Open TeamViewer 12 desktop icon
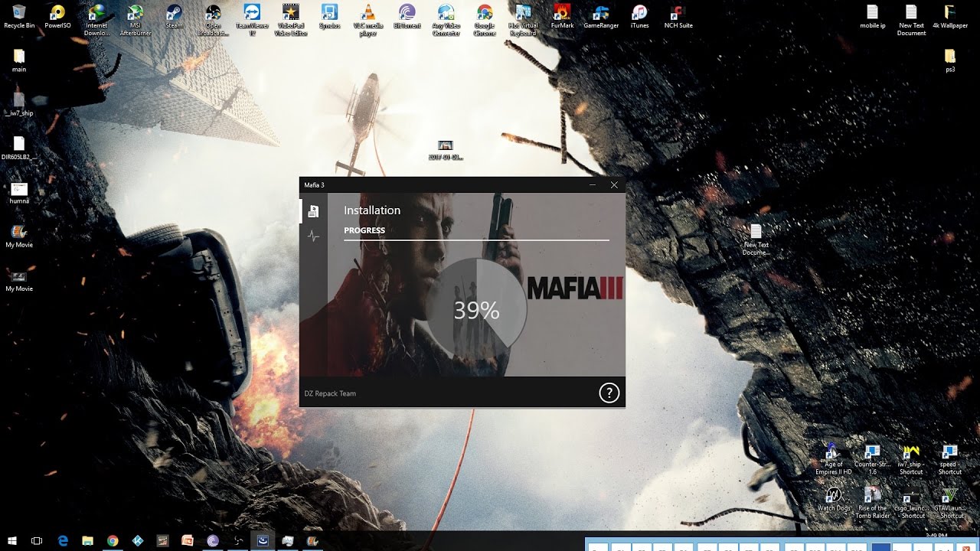Screen dimensions: 980x551 (x=252, y=20)
